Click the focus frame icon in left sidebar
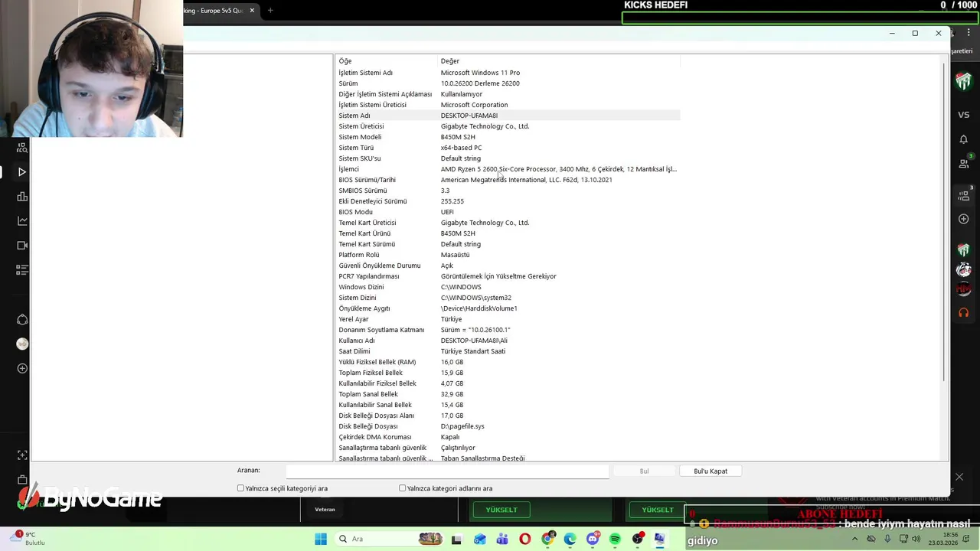The width and height of the screenshot is (980, 551). click(22, 455)
